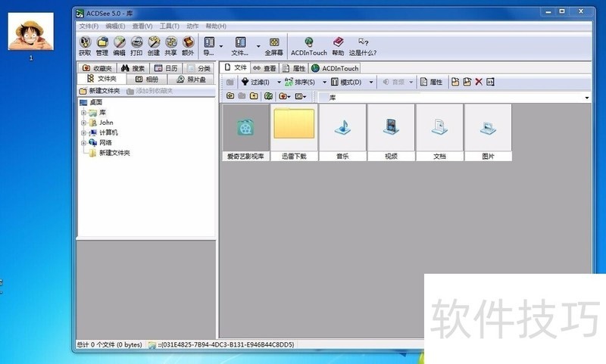Click the 管理 (Manage) toolbar icon
The width and height of the screenshot is (606, 364).
pyautogui.click(x=102, y=46)
